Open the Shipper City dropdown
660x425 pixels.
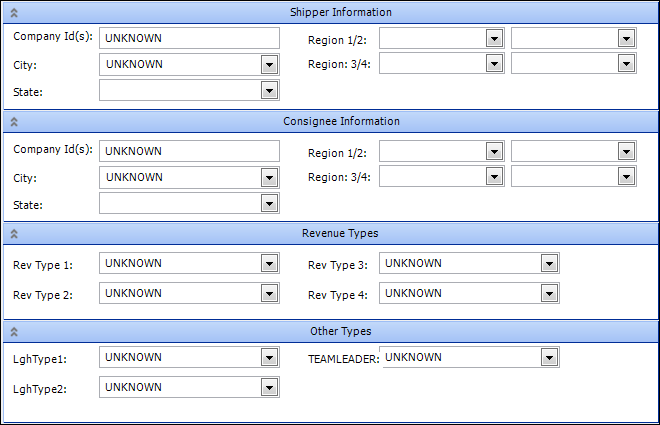(268, 64)
